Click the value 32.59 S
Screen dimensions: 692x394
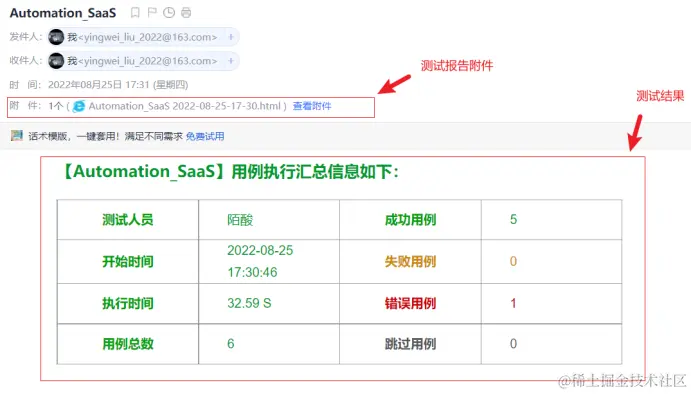[x=249, y=304]
